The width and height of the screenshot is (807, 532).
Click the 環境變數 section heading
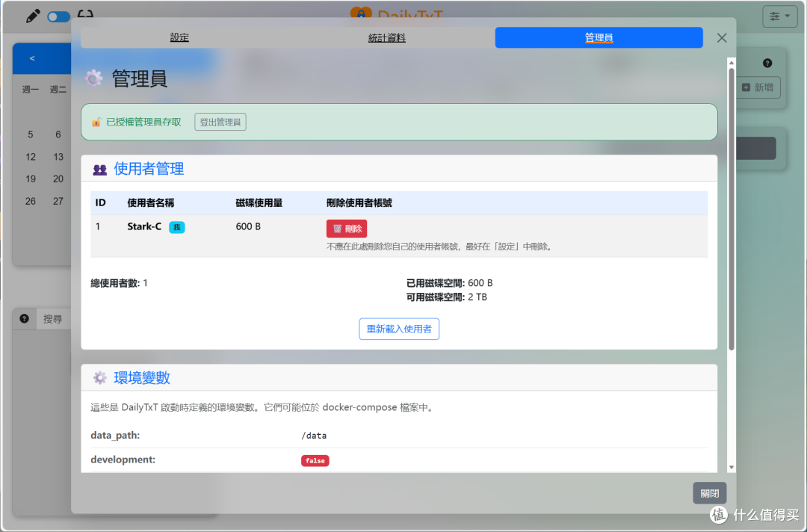point(142,377)
